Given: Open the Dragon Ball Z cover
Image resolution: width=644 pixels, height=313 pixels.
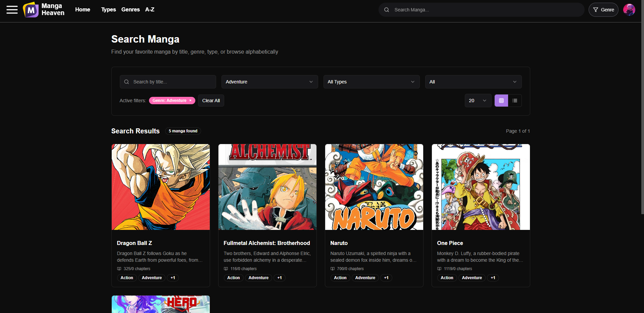Looking at the screenshot, I should (x=161, y=187).
